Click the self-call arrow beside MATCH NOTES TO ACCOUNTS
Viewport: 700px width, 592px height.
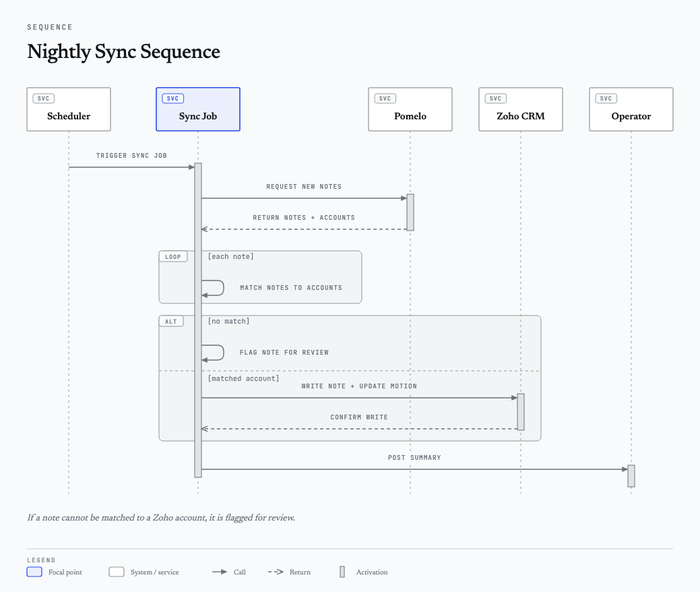[x=212, y=288]
